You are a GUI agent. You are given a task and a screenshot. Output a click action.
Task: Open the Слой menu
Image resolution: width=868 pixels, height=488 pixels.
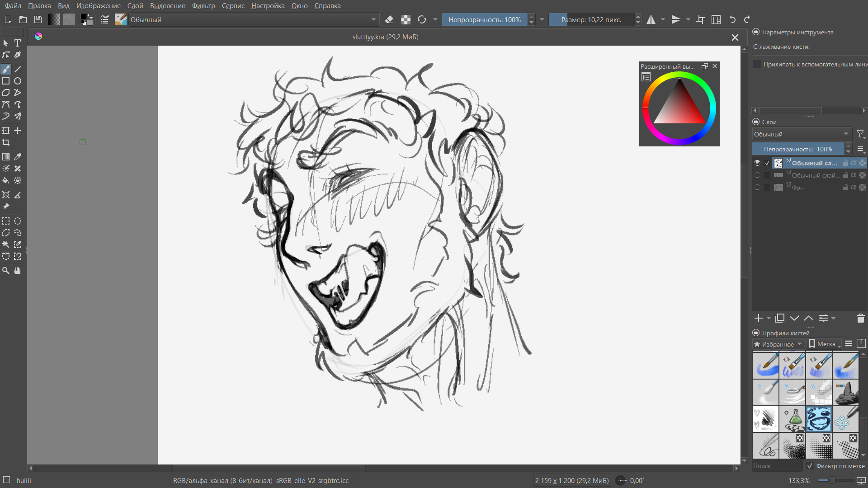135,6
